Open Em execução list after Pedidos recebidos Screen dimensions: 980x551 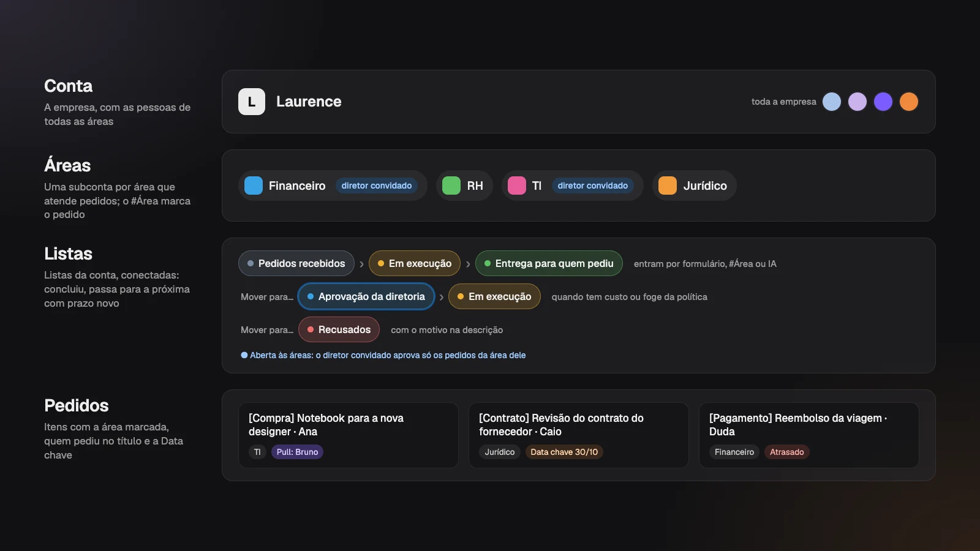click(x=415, y=263)
